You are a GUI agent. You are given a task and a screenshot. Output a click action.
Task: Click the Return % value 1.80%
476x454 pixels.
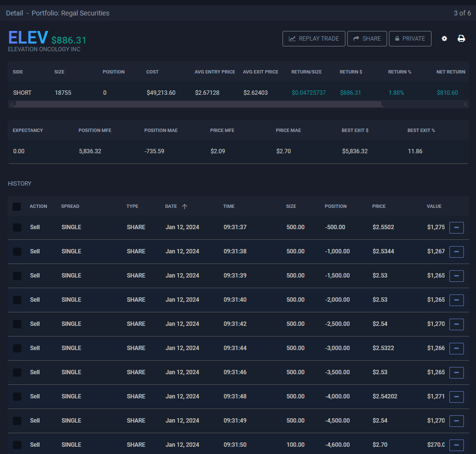pyautogui.click(x=396, y=92)
